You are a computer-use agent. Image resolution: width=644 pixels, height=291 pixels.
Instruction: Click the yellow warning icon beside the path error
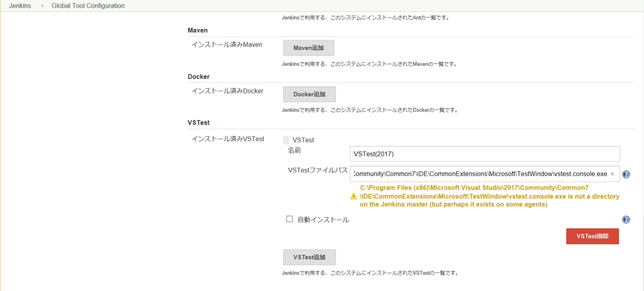tap(353, 197)
